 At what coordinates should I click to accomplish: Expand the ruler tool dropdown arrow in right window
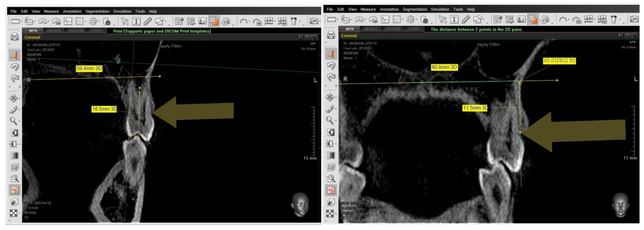(338, 20)
